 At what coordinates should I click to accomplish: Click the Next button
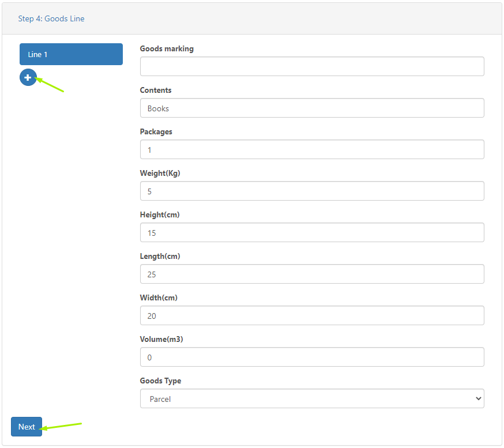(x=26, y=427)
